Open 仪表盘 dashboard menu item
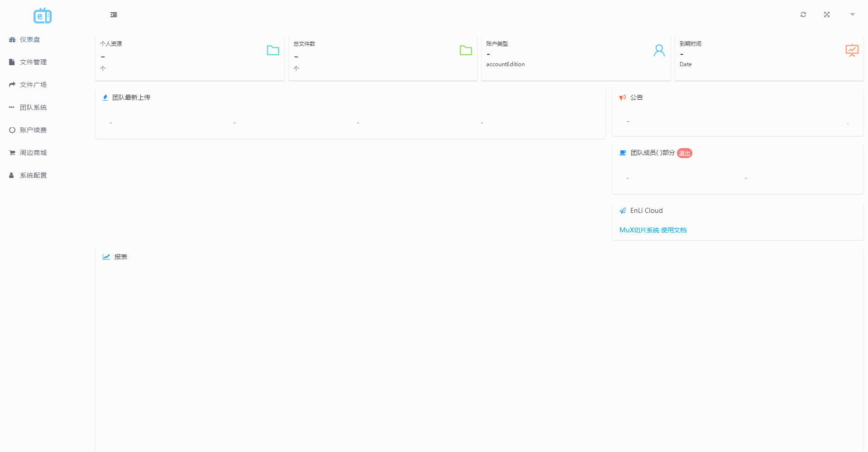868x452 pixels. 29,39
